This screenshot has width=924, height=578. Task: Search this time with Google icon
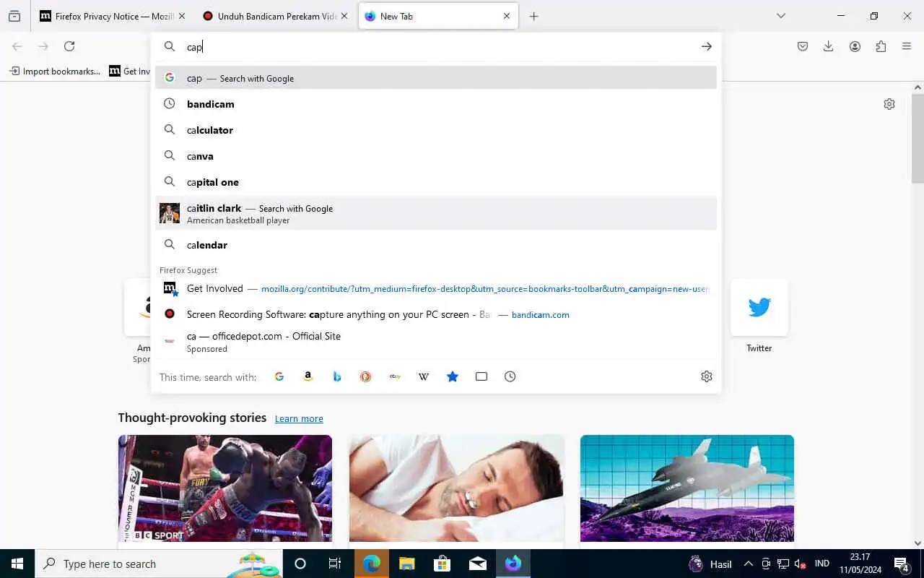pyautogui.click(x=279, y=376)
